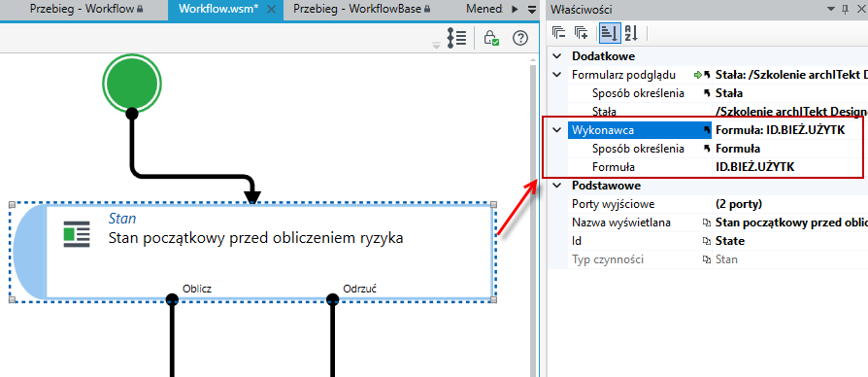
Task: Close the Workflow.wsm tab
Action: tap(271, 10)
